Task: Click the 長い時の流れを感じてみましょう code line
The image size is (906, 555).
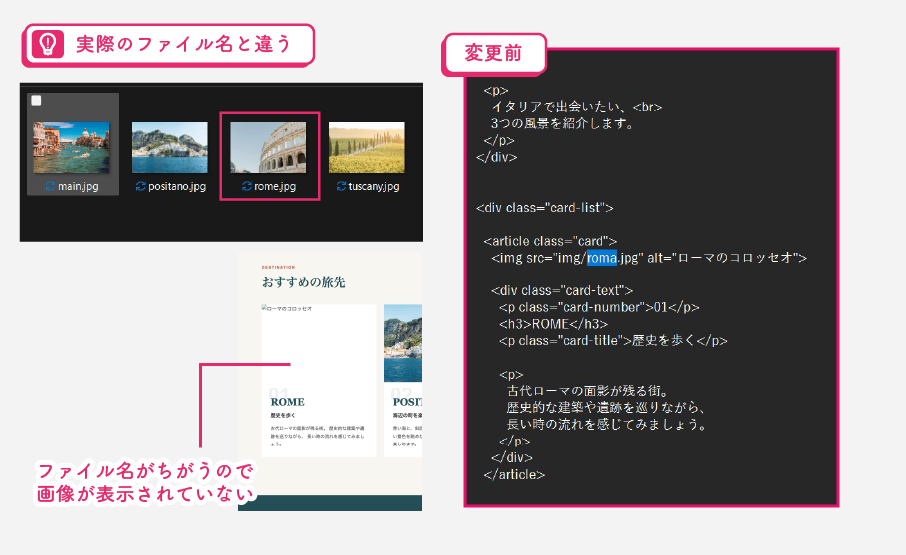Action: click(x=607, y=424)
